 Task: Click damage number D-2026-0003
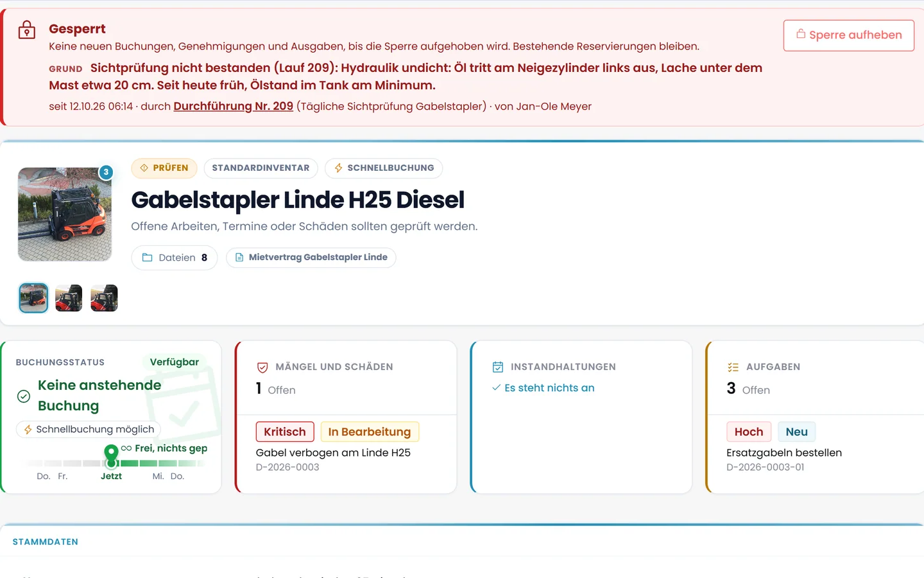pyautogui.click(x=287, y=468)
